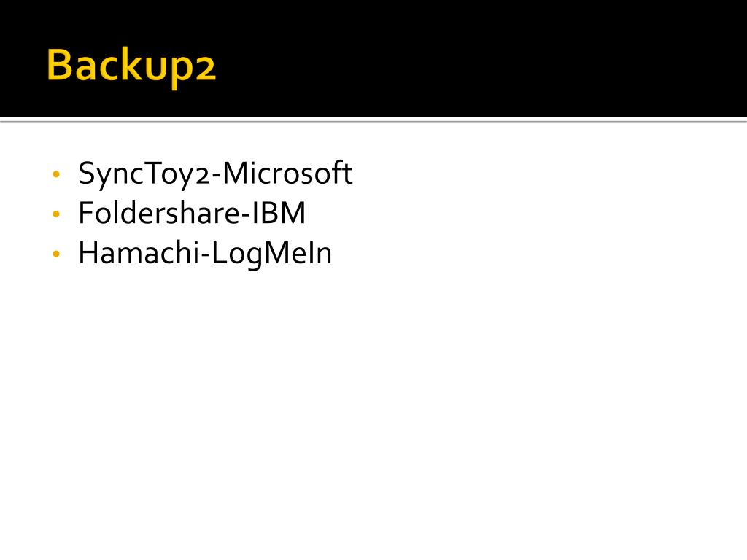Click the letter B starting the title
The width and height of the screenshot is (747, 560).
pyautogui.click(x=59, y=64)
